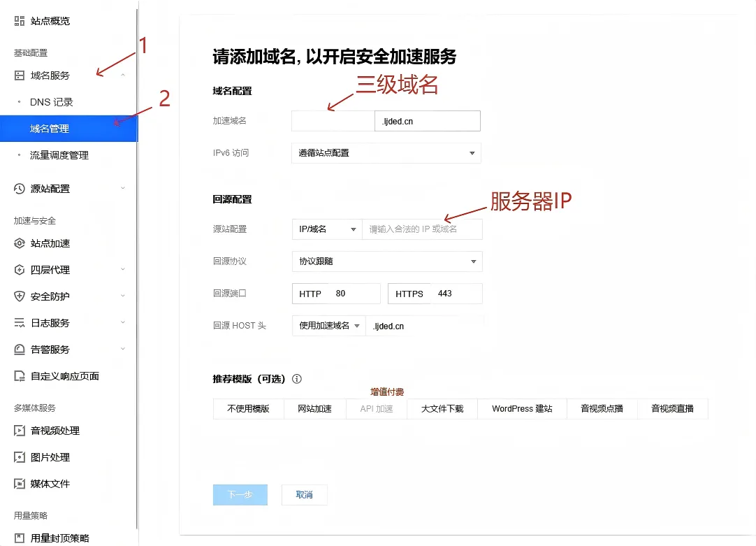Viewport: 756px width, 546px height.
Task: Click the 安全防护 shield icon
Action: coord(20,296)
